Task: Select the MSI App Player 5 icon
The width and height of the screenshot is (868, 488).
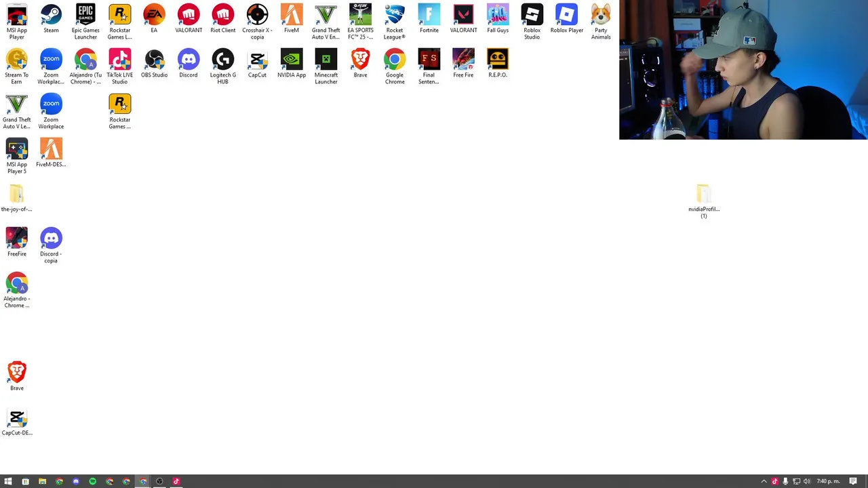Action: [17, 156]
